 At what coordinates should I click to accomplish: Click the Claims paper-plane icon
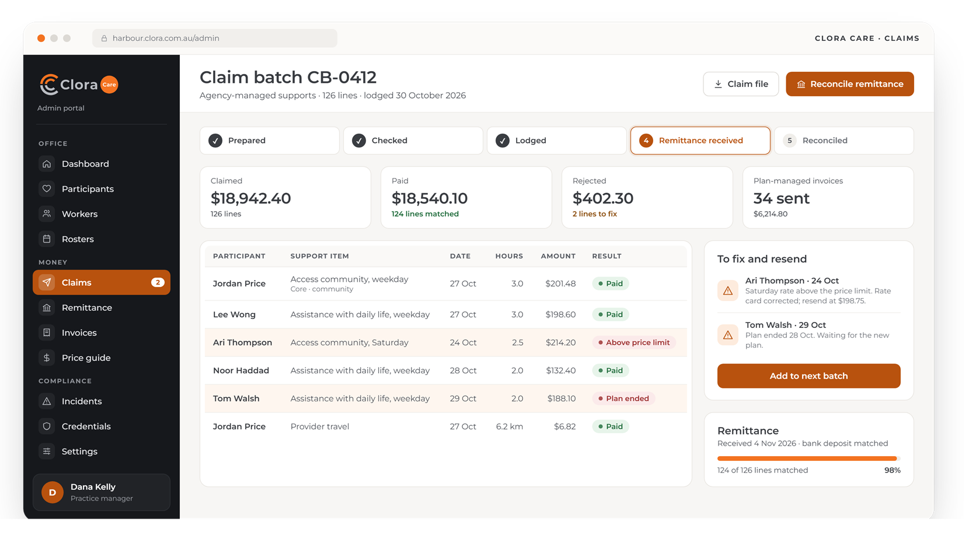(47, 282)
